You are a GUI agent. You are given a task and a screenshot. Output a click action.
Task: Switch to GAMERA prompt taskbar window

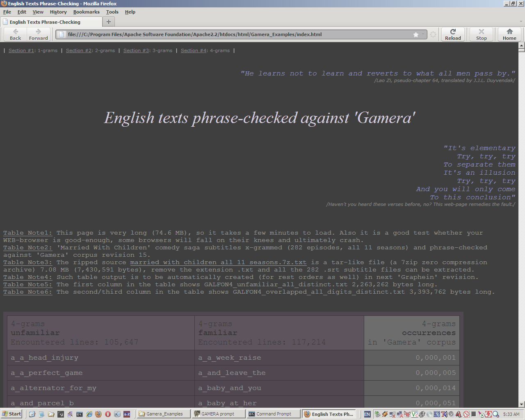(x=218, y=414)
